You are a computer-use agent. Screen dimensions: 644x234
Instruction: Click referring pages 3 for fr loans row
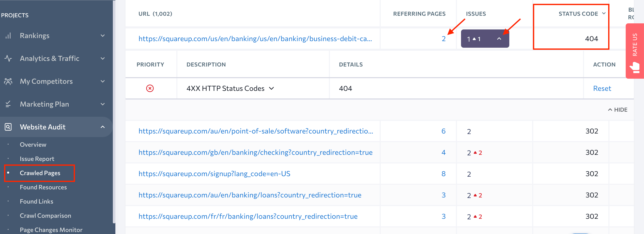coord(443,216)
